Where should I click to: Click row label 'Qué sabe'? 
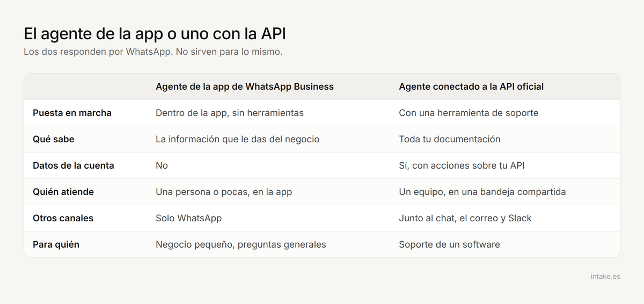pos(54,139)
